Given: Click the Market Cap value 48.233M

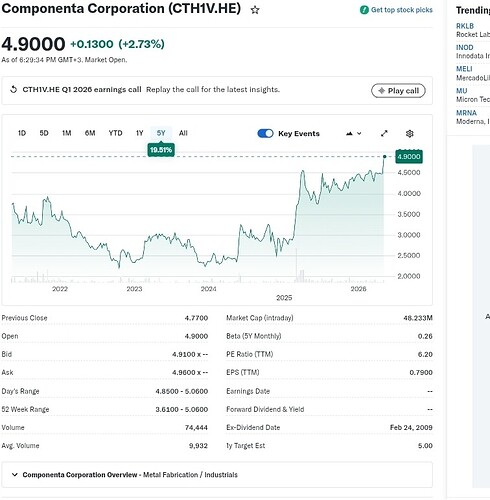Looking at the screenshot, I should (x=418, y=318).
